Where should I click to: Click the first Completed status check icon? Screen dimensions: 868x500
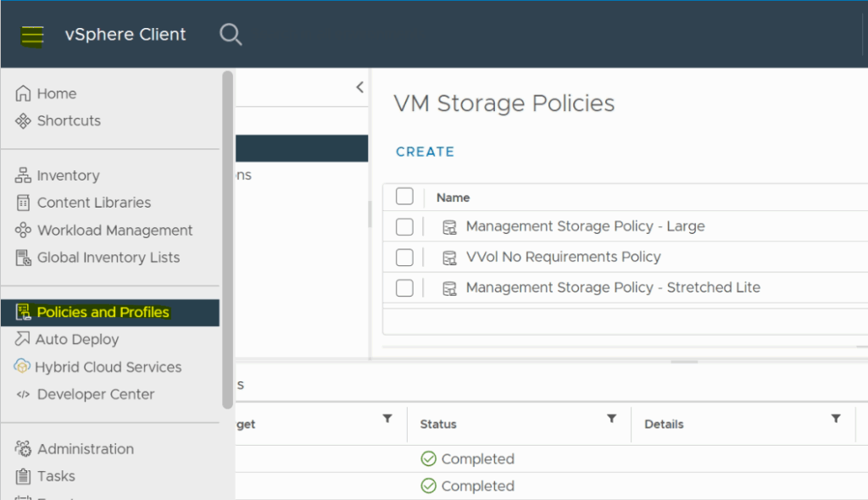point(428,458)
